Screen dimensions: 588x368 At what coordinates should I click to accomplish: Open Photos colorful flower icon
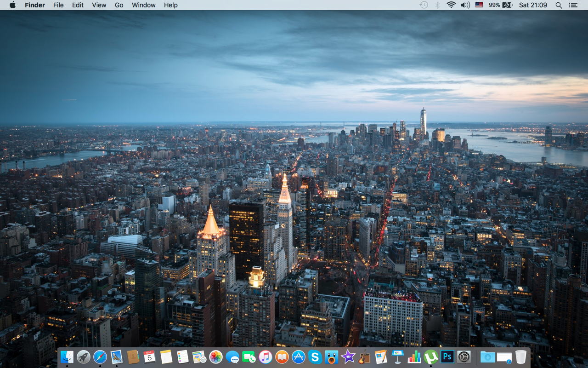(x=216, y=356)
